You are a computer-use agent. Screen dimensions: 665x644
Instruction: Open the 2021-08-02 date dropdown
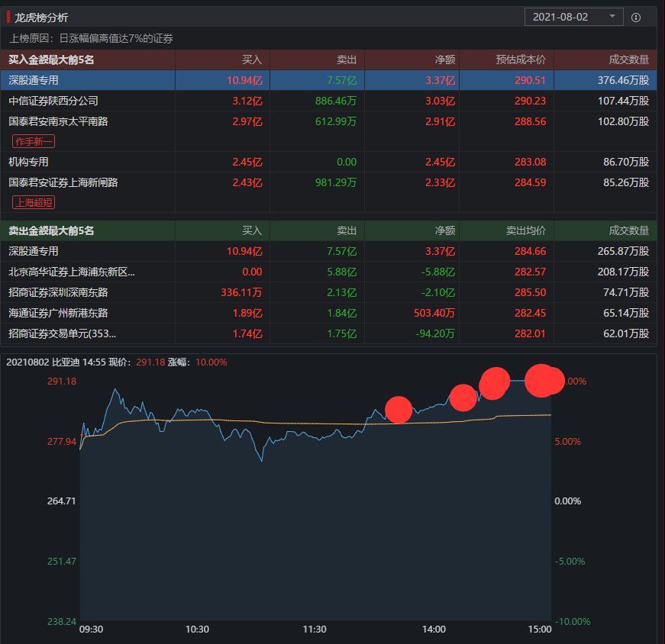pos(573,17)
